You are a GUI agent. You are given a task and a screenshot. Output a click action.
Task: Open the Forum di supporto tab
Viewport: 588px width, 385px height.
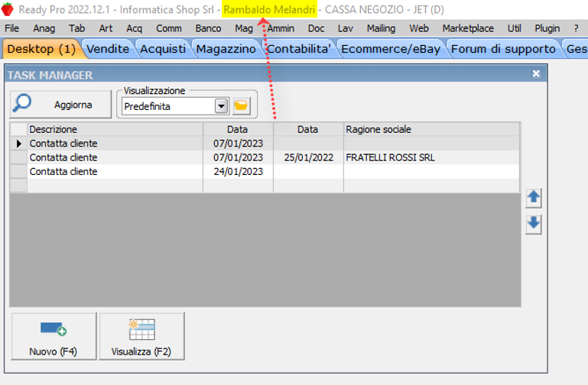coord(503,49)
